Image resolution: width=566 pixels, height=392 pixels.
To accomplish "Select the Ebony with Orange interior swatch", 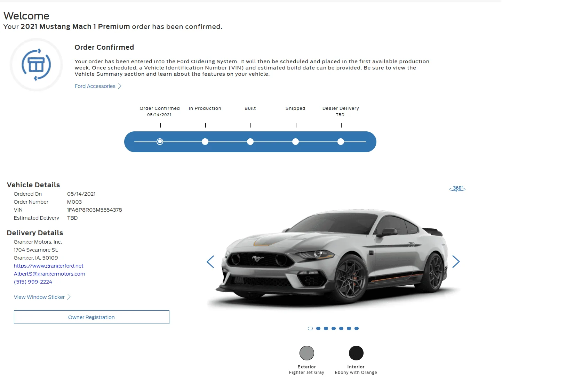I will pyautogui.click(x=356, y=353).
